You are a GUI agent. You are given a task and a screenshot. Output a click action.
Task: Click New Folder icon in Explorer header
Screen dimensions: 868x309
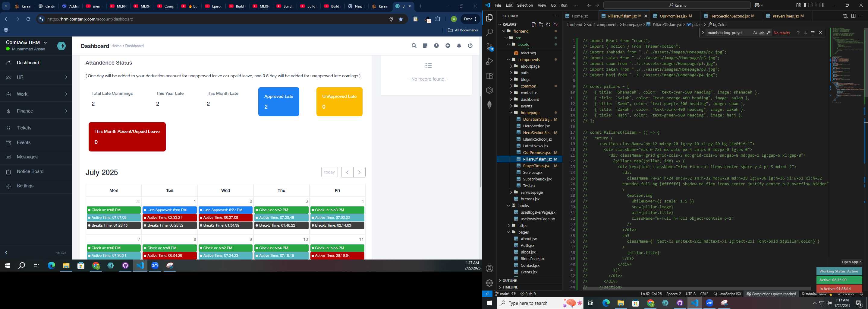coord(541,24)
